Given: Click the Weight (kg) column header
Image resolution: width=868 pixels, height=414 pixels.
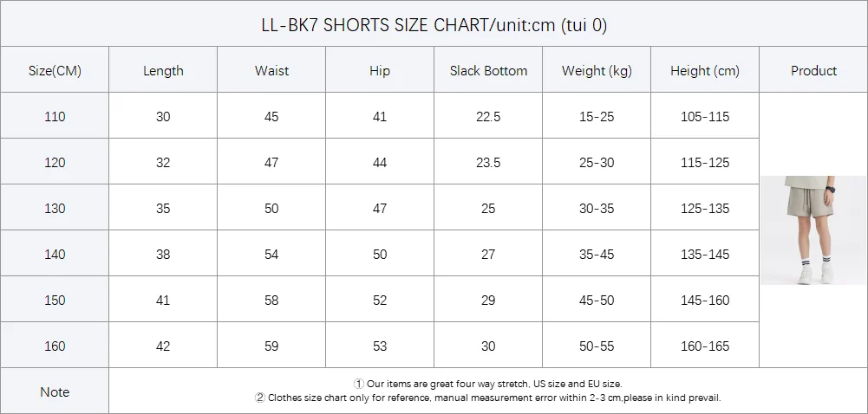Looking at the screenshot, I should coord(597,71).
